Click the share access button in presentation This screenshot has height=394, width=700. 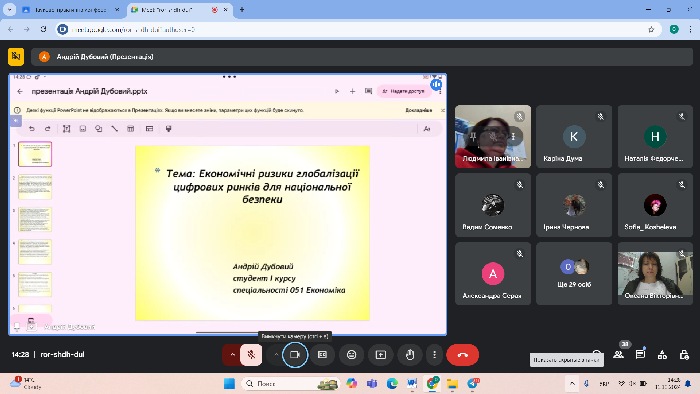click(404, 91)
